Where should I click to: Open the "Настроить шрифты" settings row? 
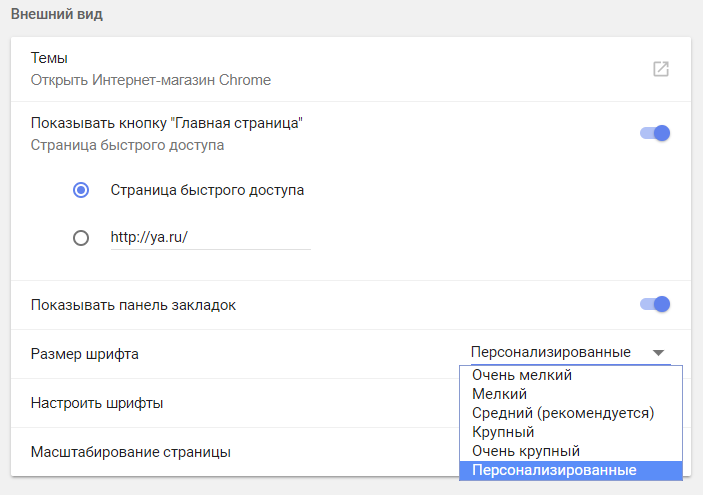point(98,403)
